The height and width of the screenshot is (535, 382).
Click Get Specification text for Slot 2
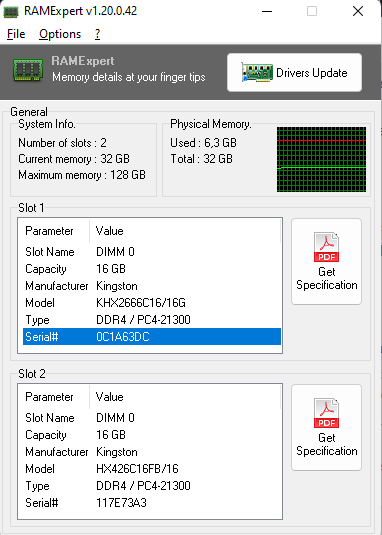tap(327, 444)
